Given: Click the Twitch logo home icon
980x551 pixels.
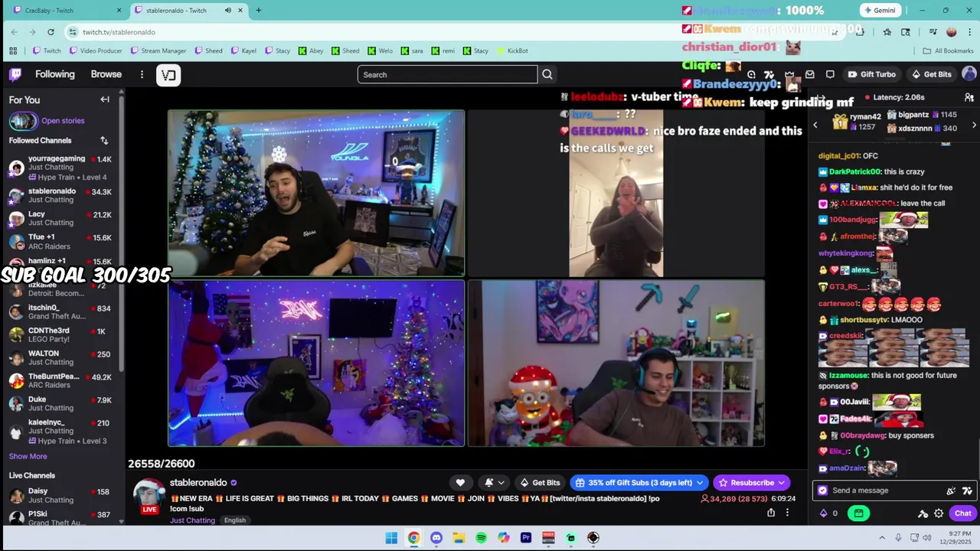Looking at the screenshot, I should pyautogui.click(x=15, y=74).
